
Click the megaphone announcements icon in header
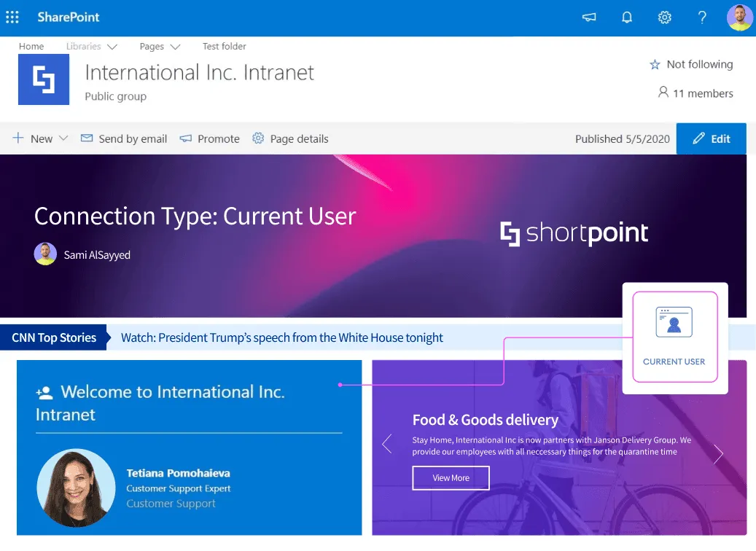[589, 17]
